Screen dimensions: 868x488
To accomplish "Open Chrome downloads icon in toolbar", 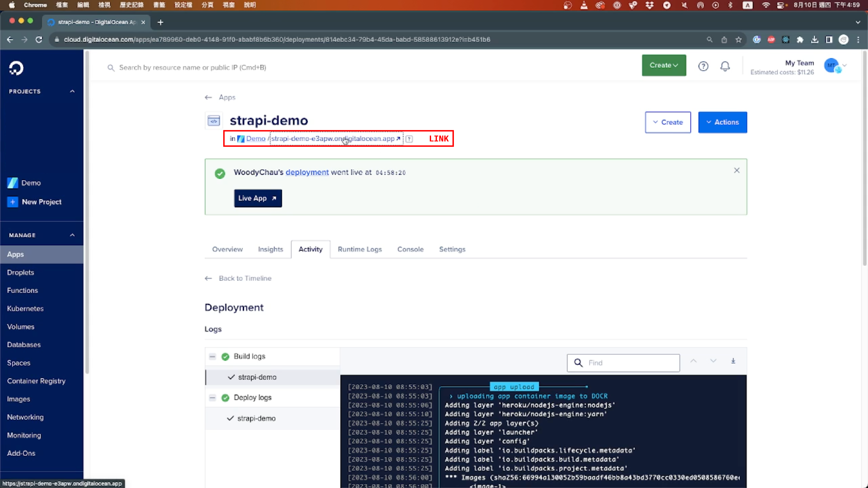I will tap(815, 39).
